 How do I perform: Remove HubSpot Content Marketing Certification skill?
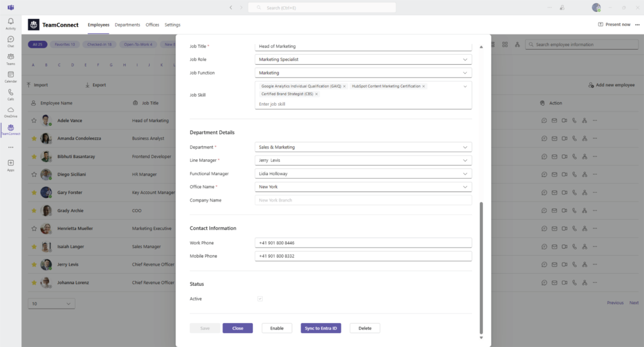pos(423,86)
